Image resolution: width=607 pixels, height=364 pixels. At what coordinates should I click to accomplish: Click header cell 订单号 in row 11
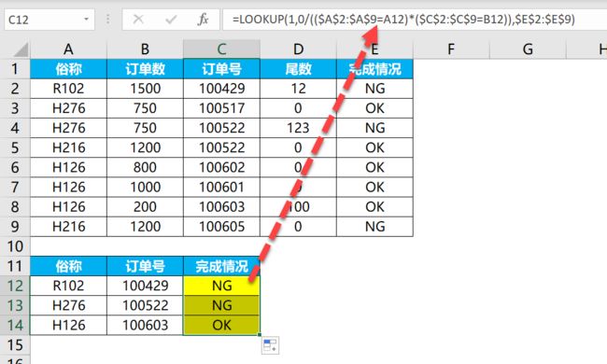click(x=145, y=266)
